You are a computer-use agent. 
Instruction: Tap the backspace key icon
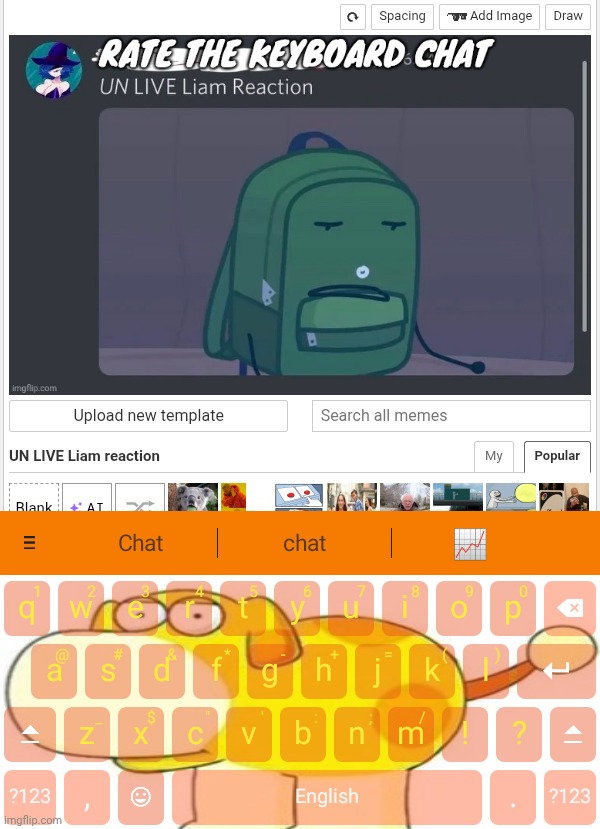[x=570, y=608]
